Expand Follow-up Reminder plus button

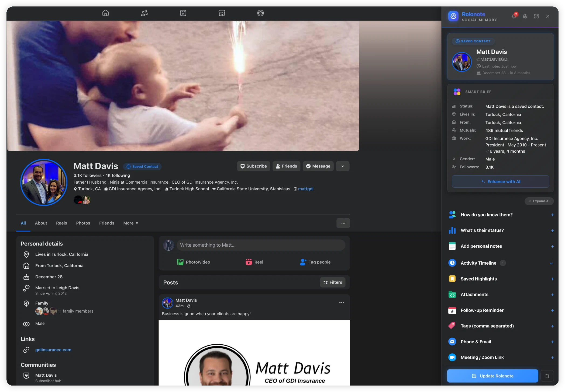click(552, 310)
